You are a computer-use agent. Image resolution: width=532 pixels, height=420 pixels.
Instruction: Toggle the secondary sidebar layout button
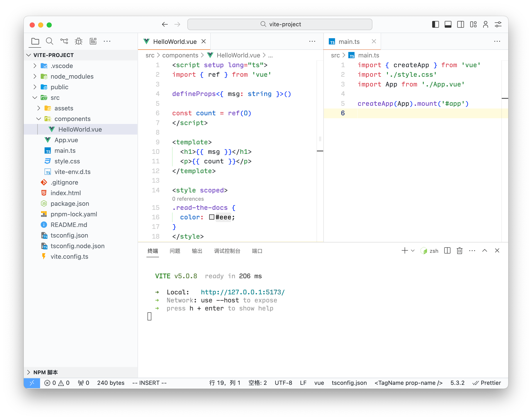tap(460, 24)
